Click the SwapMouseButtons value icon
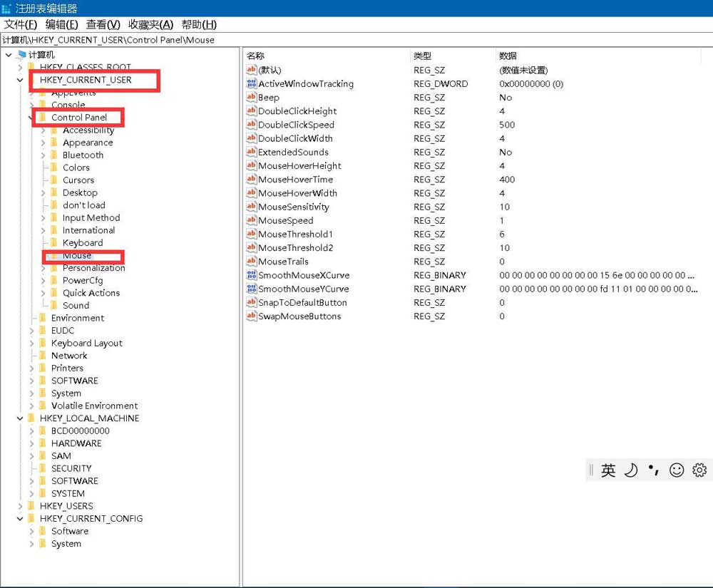The width and height of the screenshot is (713, 588). coord(251,316)
